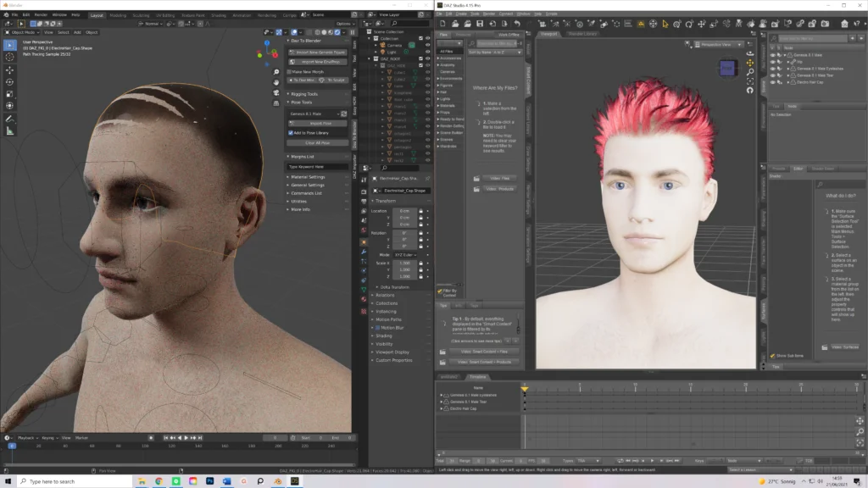
Task: Select rendered viewport shading in Blender
Action: 337,32
